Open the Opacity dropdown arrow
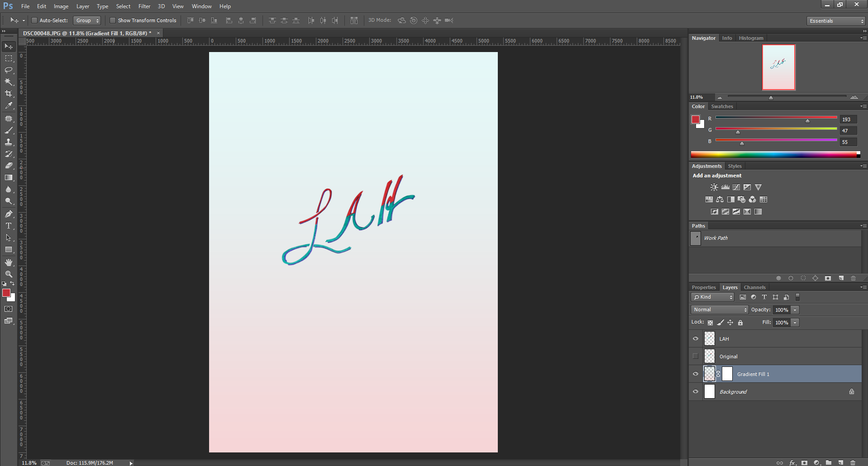This screenshot has height=466, width=868. point(795,310)
